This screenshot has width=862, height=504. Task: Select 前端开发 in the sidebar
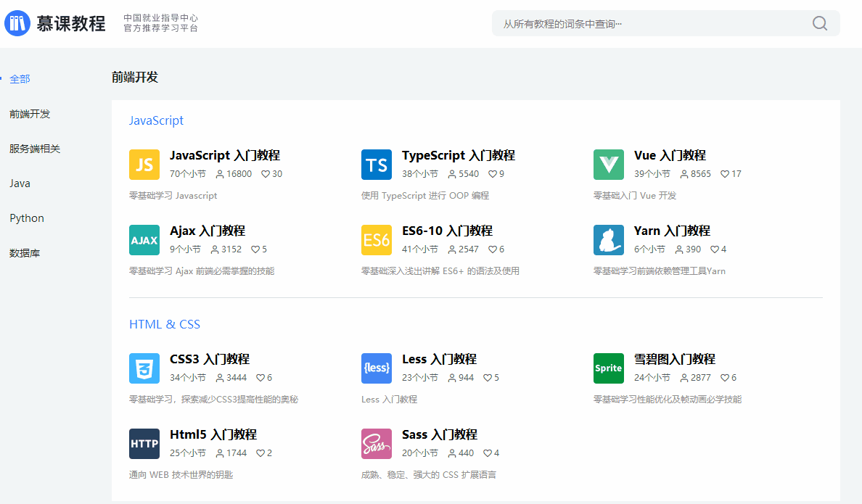[30, 114]
